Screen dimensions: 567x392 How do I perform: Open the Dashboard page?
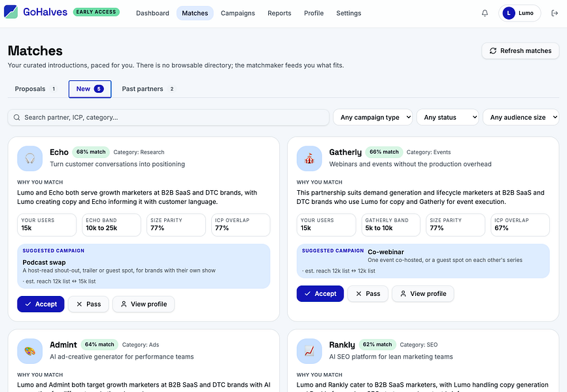tap(152, 13)
